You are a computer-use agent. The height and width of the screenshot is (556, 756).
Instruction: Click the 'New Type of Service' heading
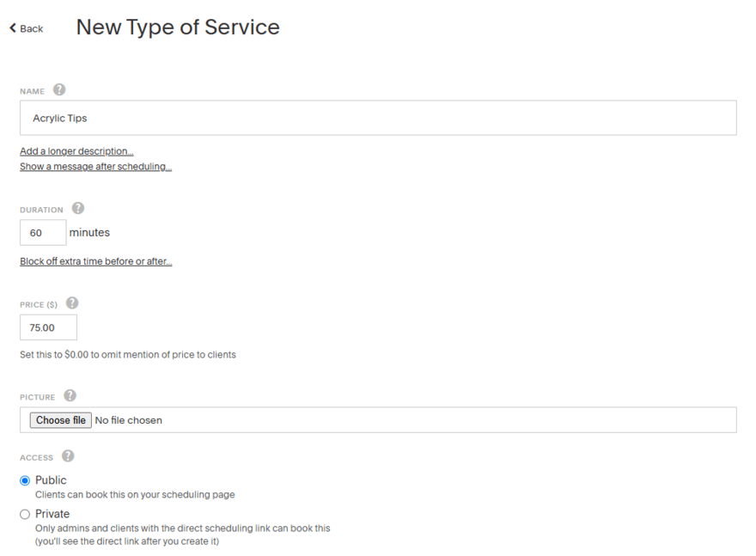tap(177, 27)
